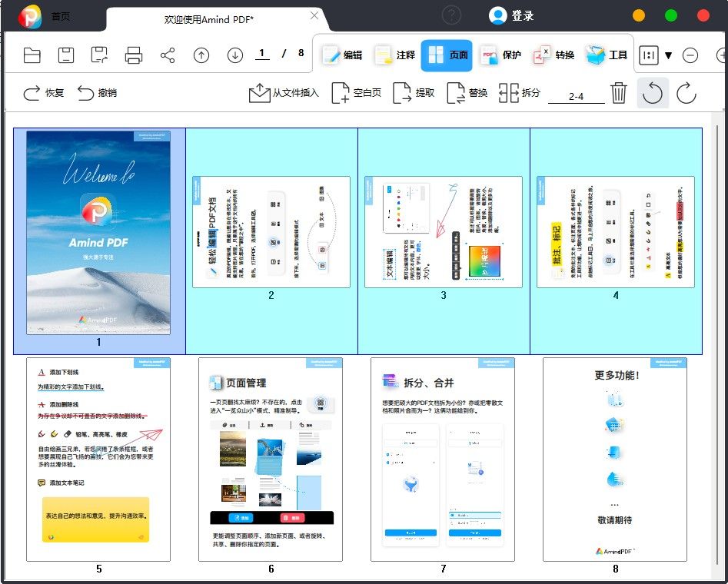Open the 转换 (Convert) tab
The width and height of the screenshot is (728, 584).
pos(554,55)
